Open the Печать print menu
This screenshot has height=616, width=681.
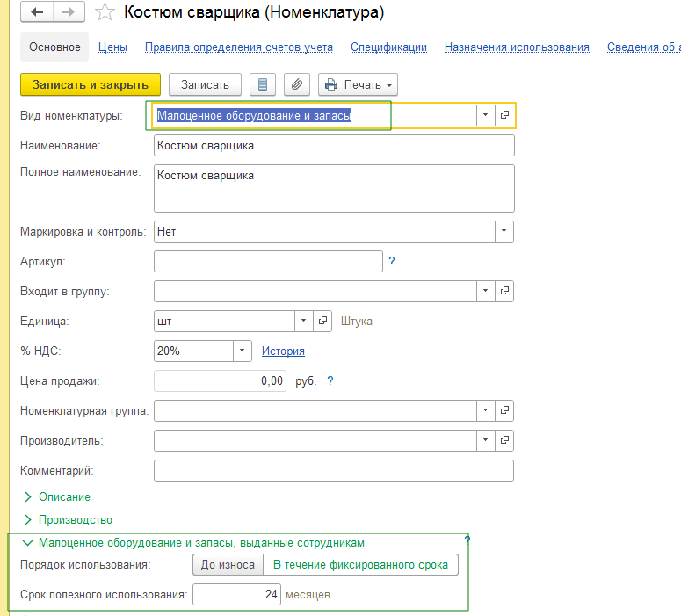coord(358,84)
